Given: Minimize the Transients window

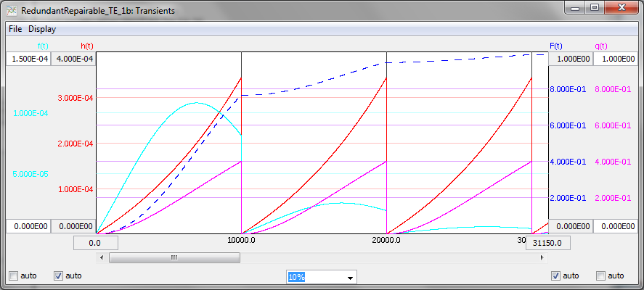Looking at the screenshot, I should (x=574, y=8).
